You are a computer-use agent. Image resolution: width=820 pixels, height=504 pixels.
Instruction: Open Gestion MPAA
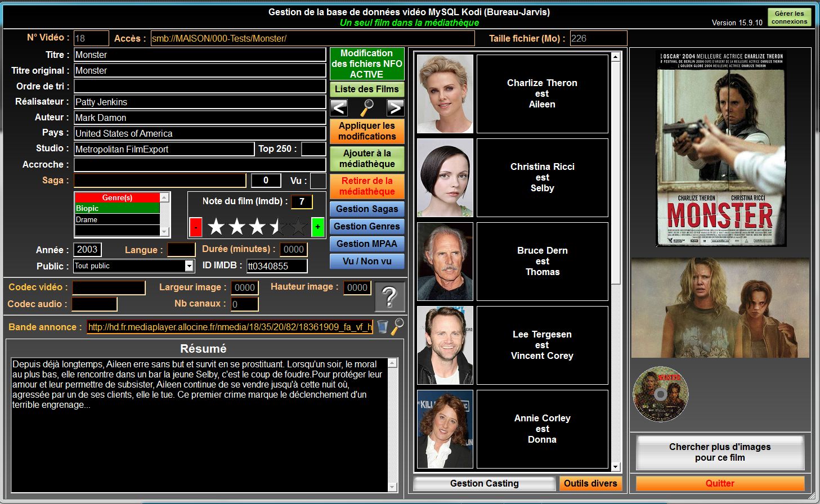(367, 244)
